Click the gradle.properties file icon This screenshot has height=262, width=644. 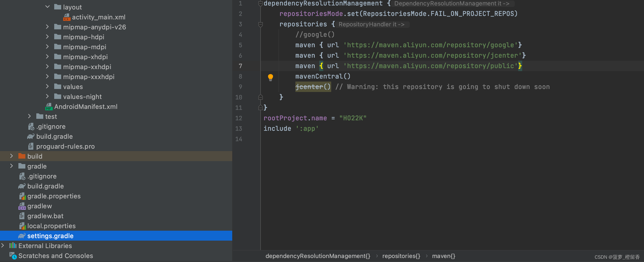coord(22,196)
